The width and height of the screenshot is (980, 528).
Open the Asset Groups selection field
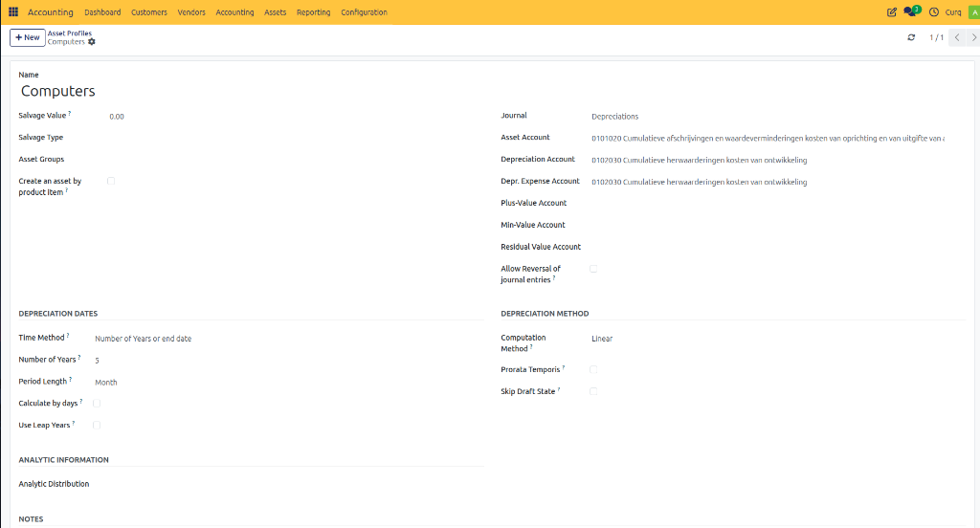click(x=294, y=160)
